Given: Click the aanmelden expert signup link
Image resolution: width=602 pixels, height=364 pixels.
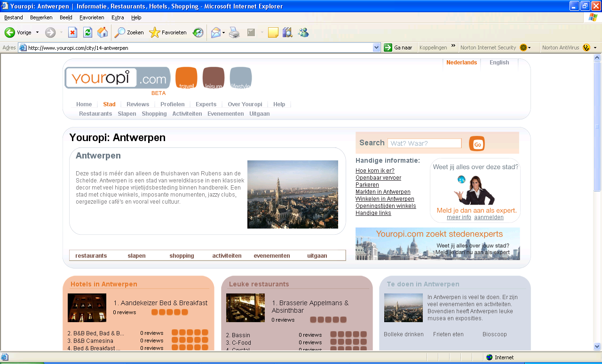Looking at the screenshot, I should pos(489,217).
